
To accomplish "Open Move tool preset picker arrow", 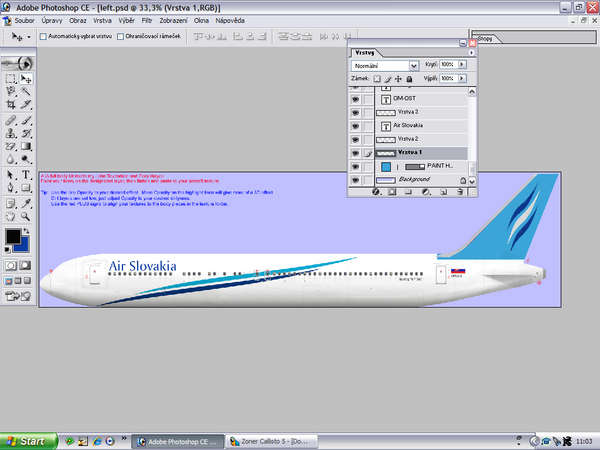I will (29, 37).
